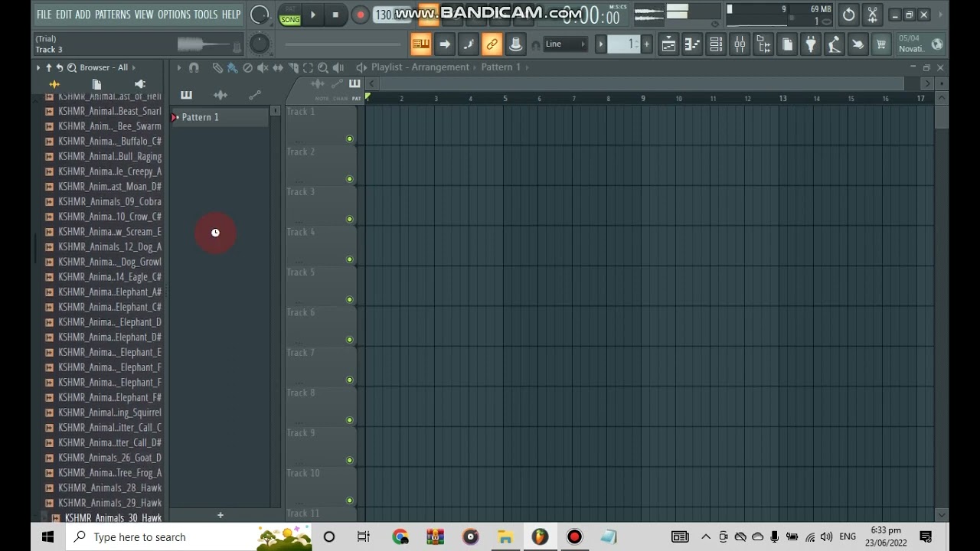
Task: Open the PATTERNS menu
Action: point(113,15)
